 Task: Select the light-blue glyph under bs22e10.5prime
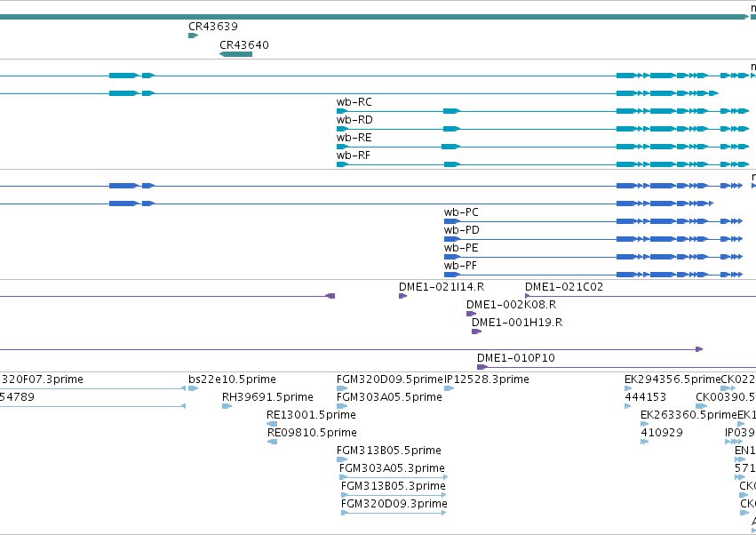(194, 388)
